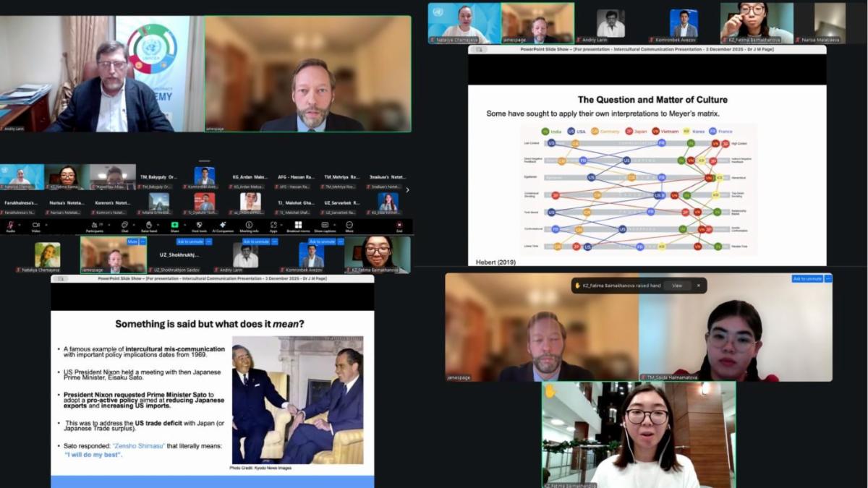Click the culture matrix chart on slide
Image resolution: width=868 pixels, height=488 pixels.
click(x=639, y=189)
